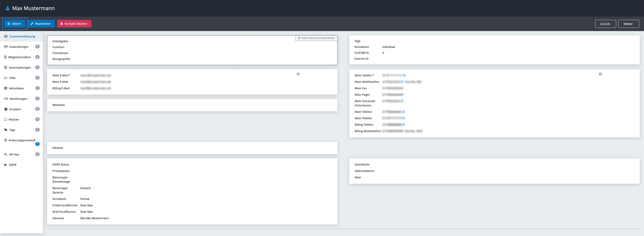
Task: Click the Main Voicemail hinterlassen label
Action: [x=365, y=103]
